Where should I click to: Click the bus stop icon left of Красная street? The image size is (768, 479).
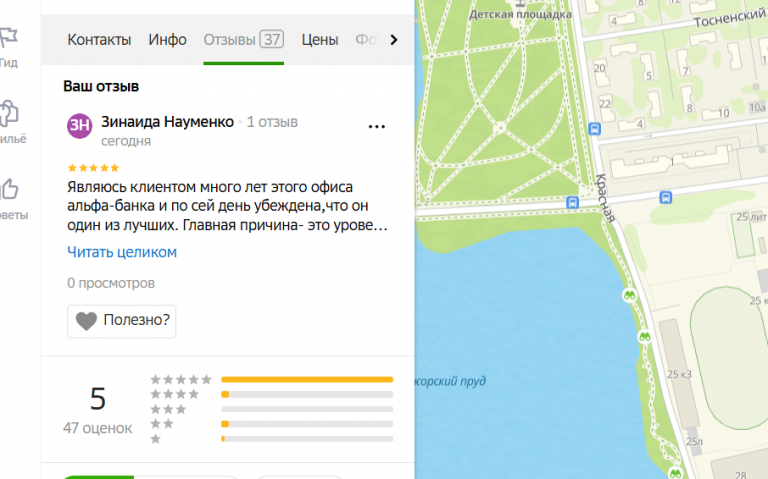572,202
